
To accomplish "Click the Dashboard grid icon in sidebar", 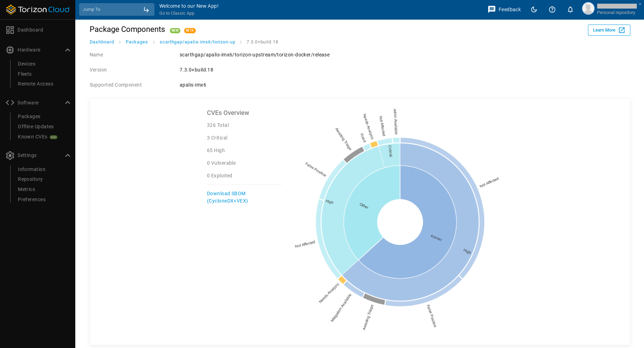I will coord(10,30).
